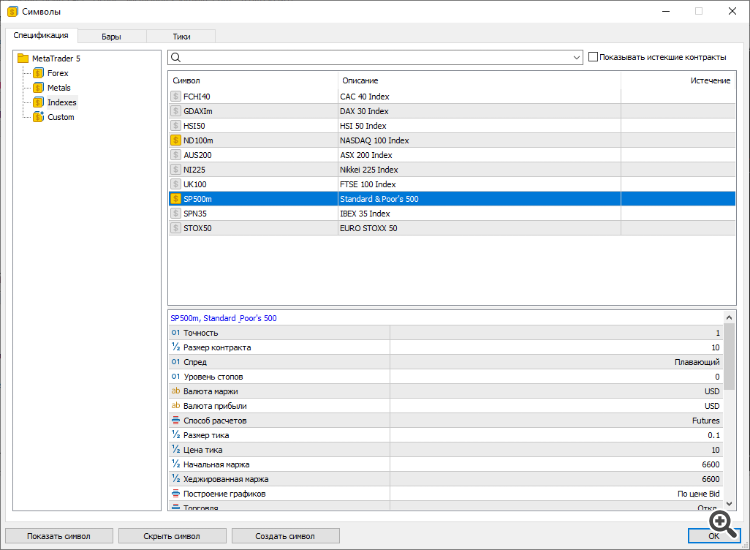Click the Цена тика property icon

click(176, 450)
